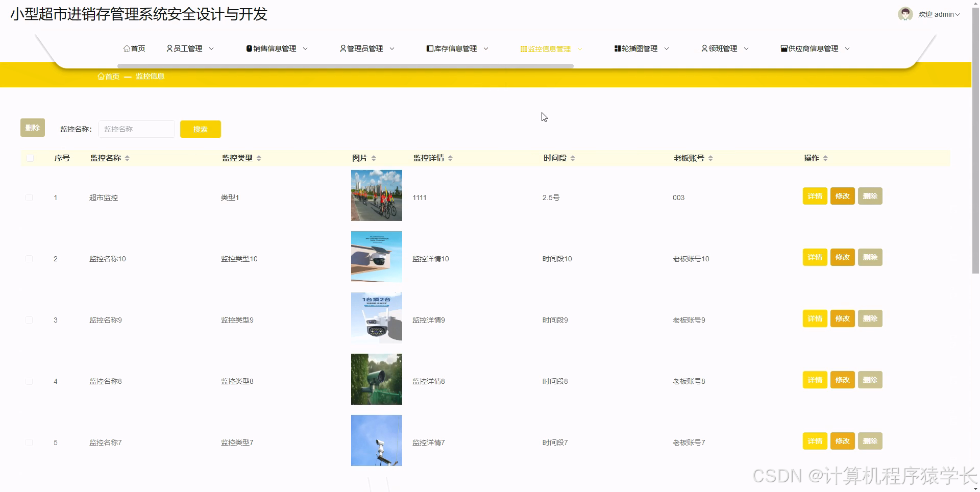Expand the 员工管理 dropdown menu
Image resolution: width=980 pixels, height=492 pixels.
[x=212, y=48]
